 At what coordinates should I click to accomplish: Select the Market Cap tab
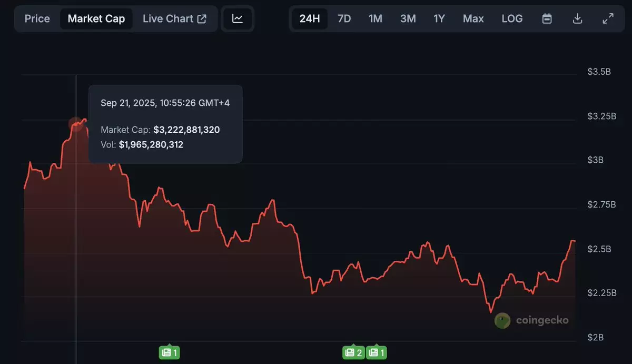click(96, 19)
